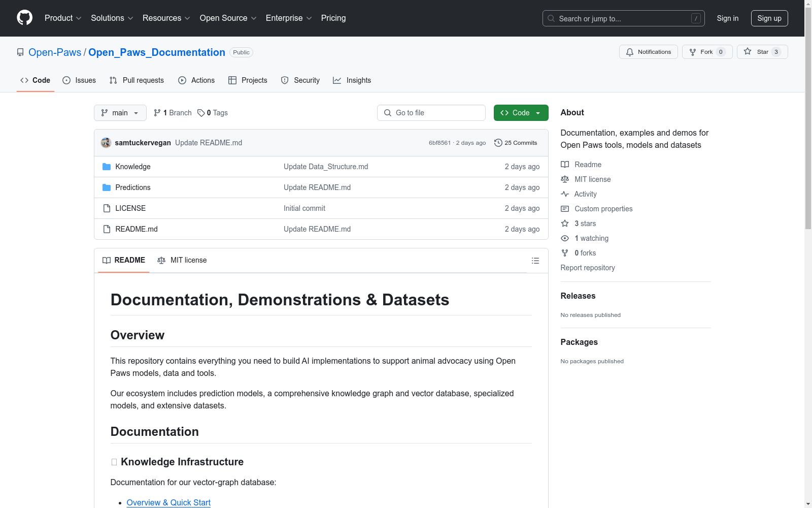Click the Search or jump to field
The height and width of the screenshot is (508, 812).
click(624, 18)
